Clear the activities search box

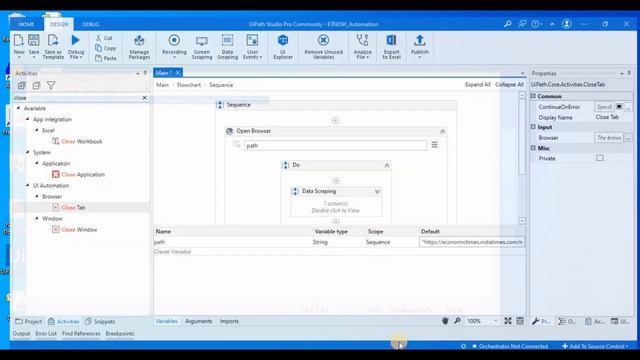click(144, 98)
